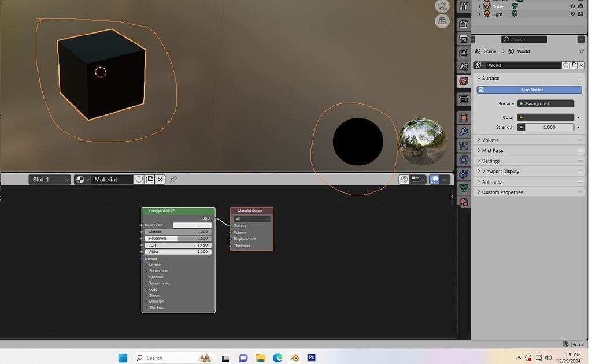Open the Tool properties tab

point(464,6)
